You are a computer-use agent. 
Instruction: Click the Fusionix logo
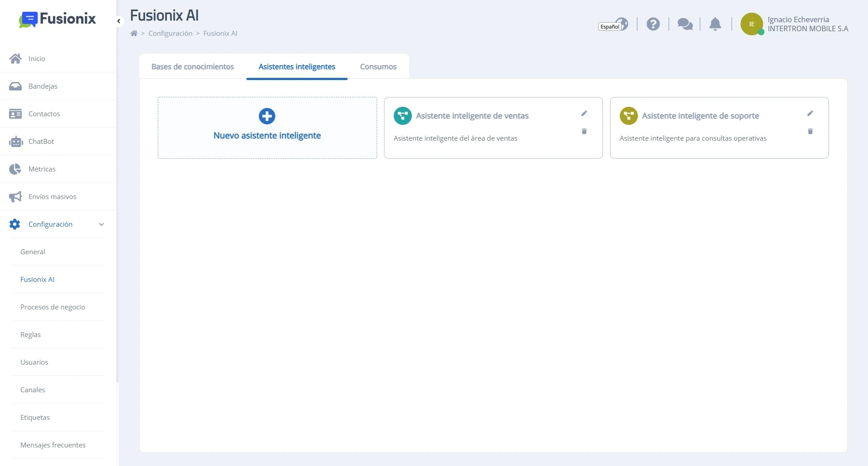click(x=57, y=19)
